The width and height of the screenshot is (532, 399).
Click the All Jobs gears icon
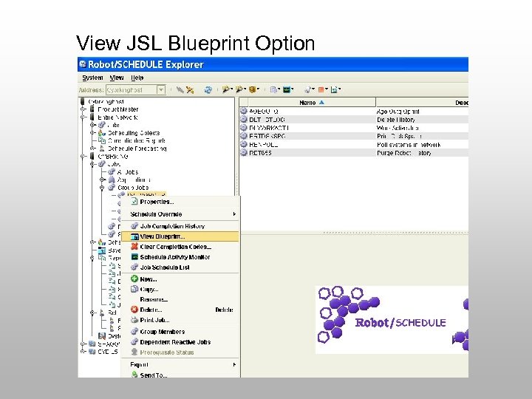tap(112, 171)
